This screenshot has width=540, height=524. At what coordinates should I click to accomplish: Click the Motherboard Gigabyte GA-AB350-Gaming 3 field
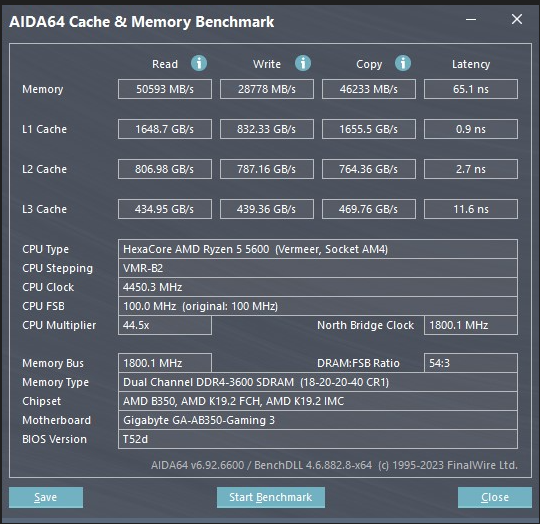point(318,420)
